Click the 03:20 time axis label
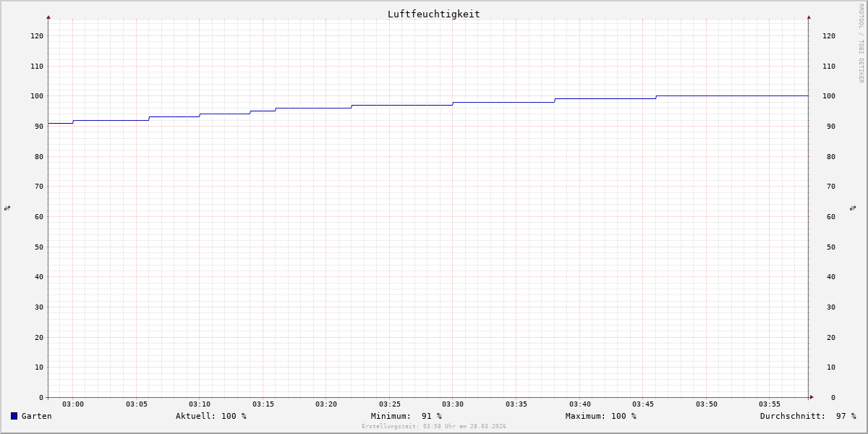 tap(326, 404)
